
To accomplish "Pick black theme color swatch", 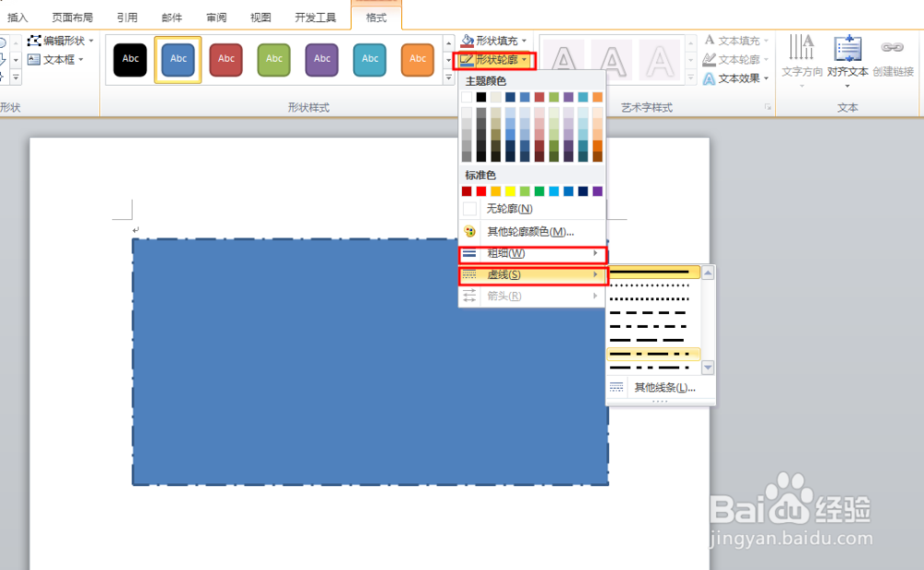I will pyautogui.click(x=480, y=97).
